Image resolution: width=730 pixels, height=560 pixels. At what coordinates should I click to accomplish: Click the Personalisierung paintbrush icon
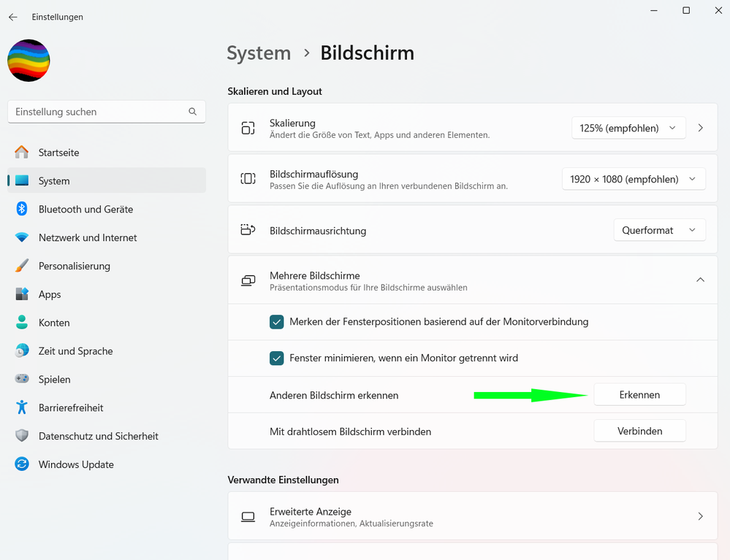point(22,266)
